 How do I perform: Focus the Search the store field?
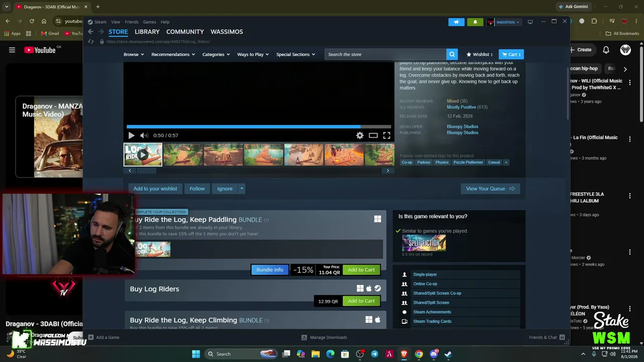pos(385,54)
